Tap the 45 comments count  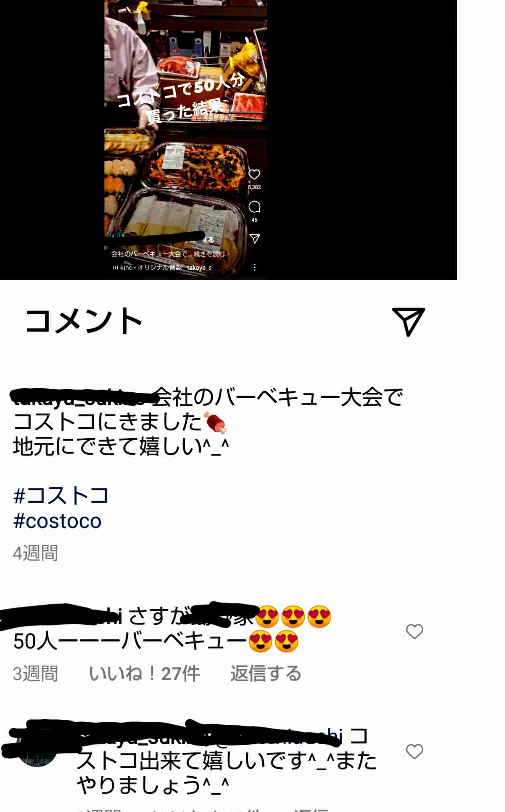click(x=254, y=220)
